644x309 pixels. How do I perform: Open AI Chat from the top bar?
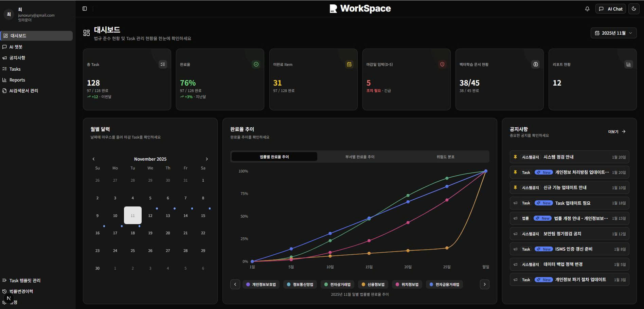coord(610,9)
